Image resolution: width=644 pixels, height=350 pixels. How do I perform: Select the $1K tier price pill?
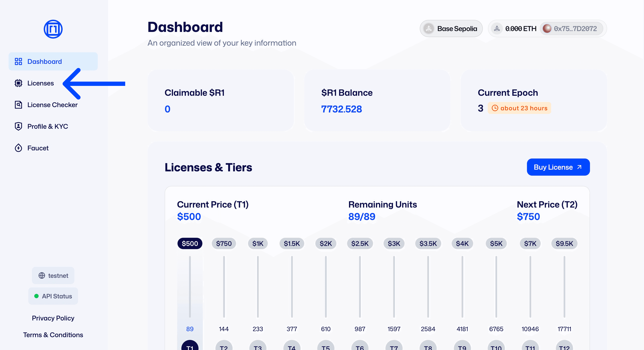click(258, 244)
